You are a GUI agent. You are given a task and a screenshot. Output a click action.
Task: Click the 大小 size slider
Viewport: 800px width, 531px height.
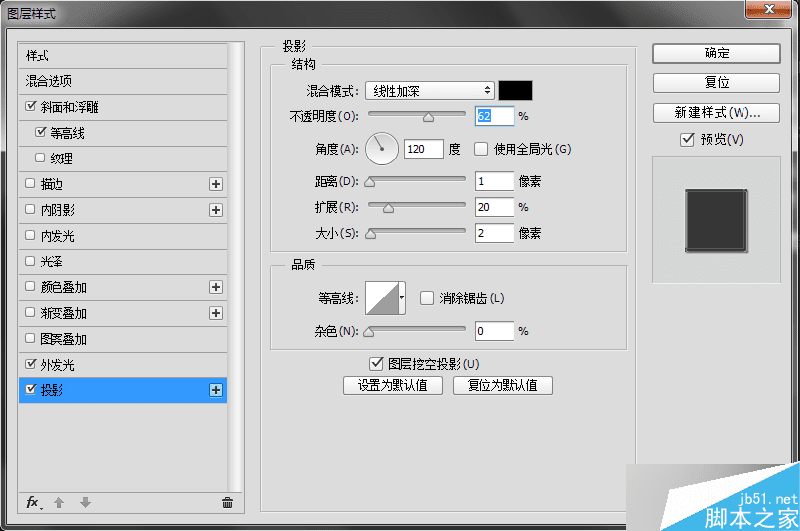pos(417,233)
